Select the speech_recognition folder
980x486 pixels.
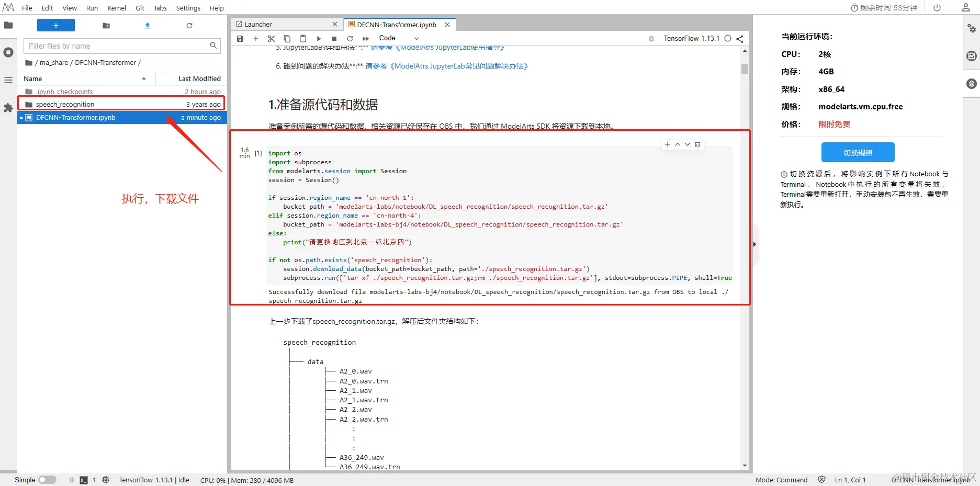tap(122, 104)
